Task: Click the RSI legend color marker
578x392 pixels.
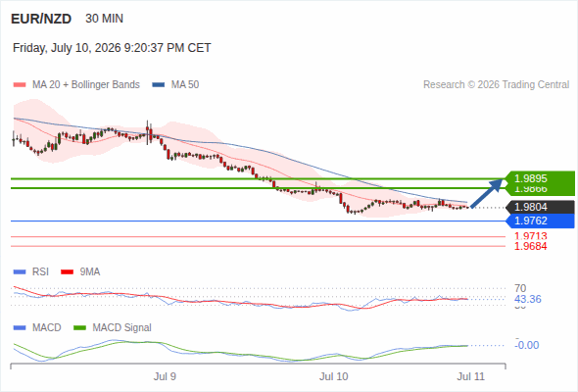Action: click(x=20, y=272)
